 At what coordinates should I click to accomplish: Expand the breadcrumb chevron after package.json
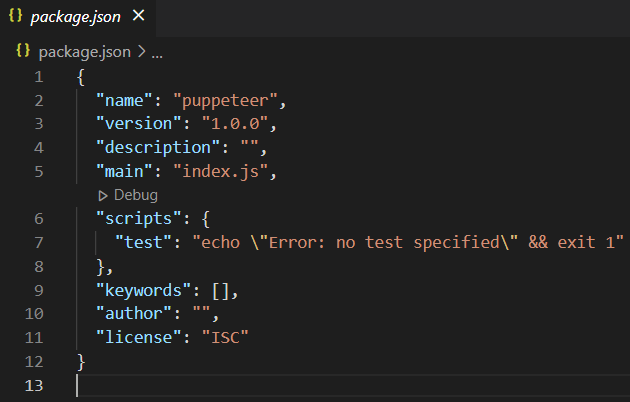click(x=141, y=51)
